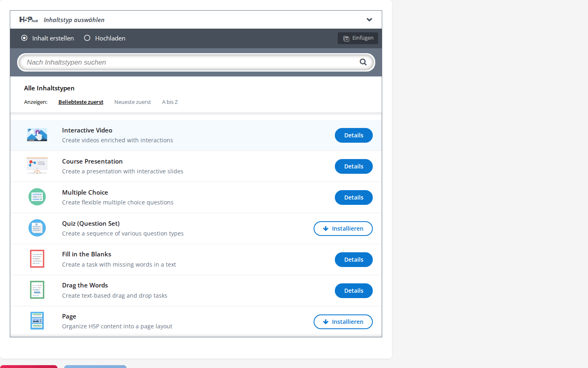Open Details for Drag the Words
Viewport: 588px width, 368px height.
[x=354, y=291]
